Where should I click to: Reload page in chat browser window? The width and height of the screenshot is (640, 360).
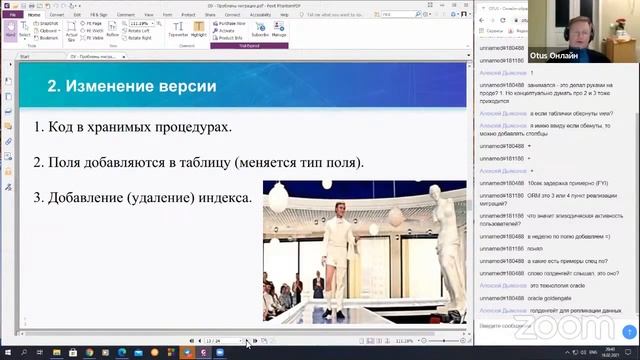503,20
